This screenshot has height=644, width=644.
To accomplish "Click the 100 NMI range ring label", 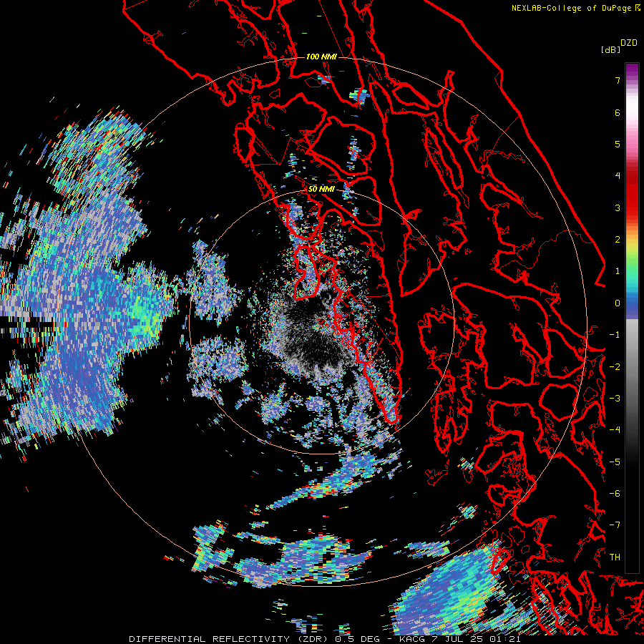I will click(x=321, y=57).
